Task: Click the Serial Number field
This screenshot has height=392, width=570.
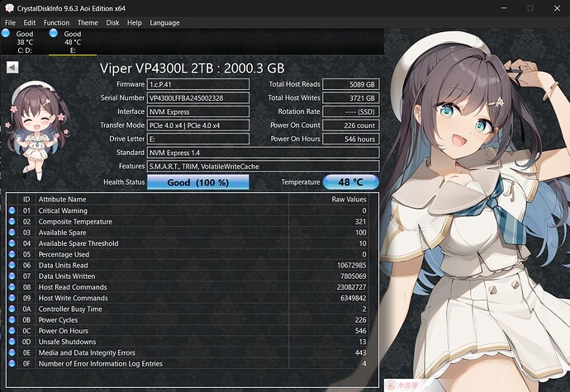Action: 198,97
